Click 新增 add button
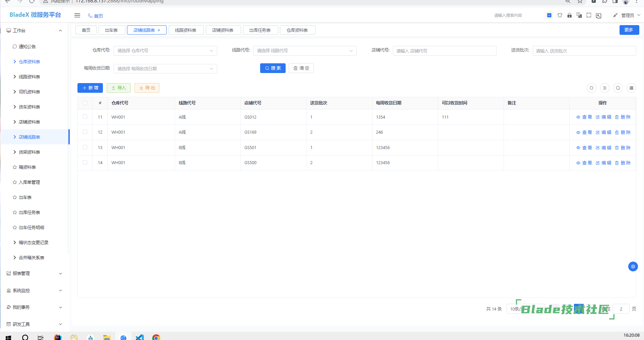 pyautogui.click(x=90, y=88)
